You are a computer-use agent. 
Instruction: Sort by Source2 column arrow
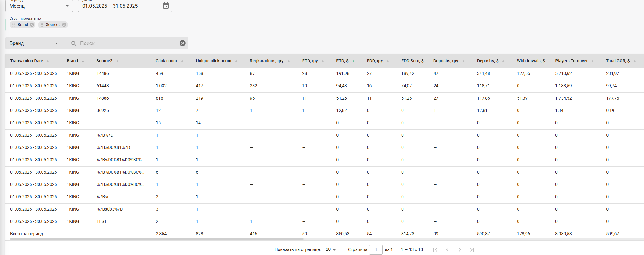(118, 61)
